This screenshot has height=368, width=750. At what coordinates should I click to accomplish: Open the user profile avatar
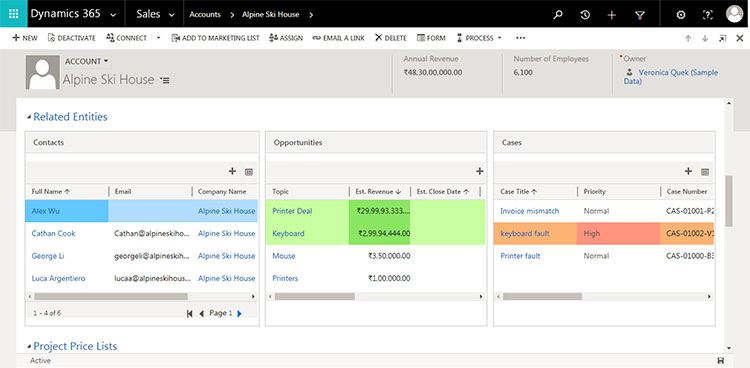coord(734,14)
